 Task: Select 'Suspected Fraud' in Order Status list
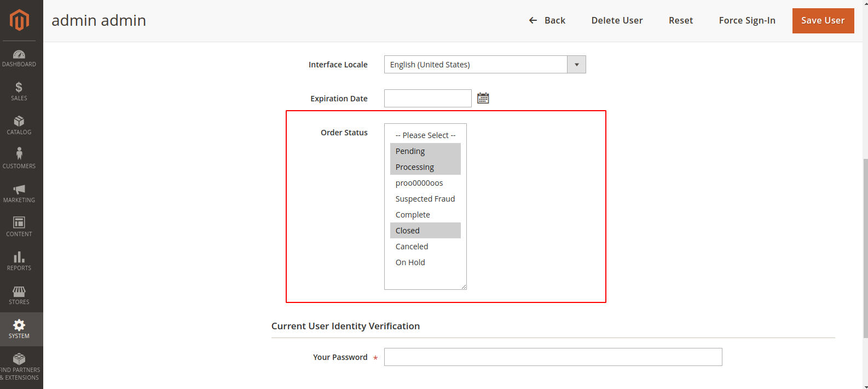coord(425,199)
